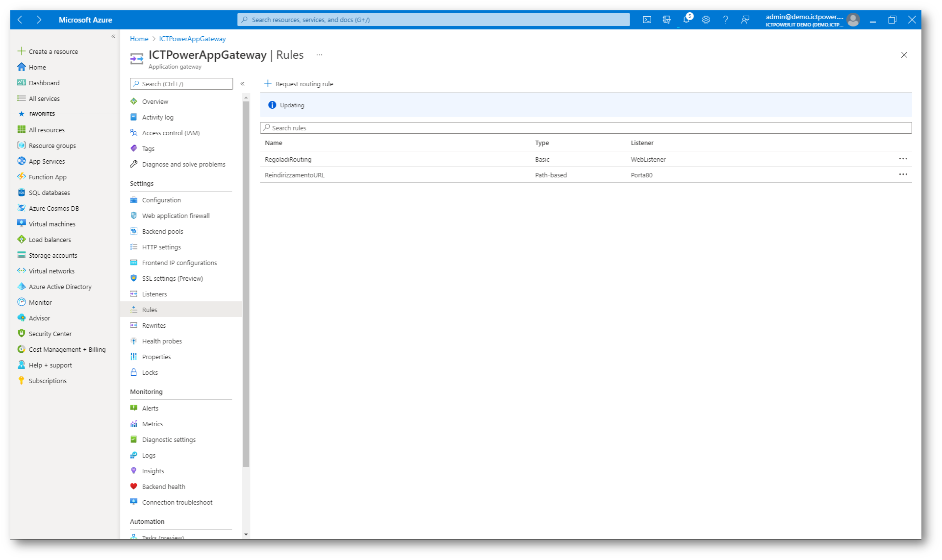
Task: Close the Rules blade
Action: click(x=904, y=55)
